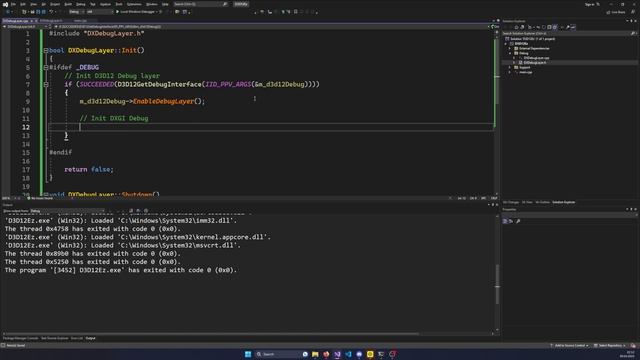Select DXDebugLayer.cpp in Solution Explorer

pos(536,58)
